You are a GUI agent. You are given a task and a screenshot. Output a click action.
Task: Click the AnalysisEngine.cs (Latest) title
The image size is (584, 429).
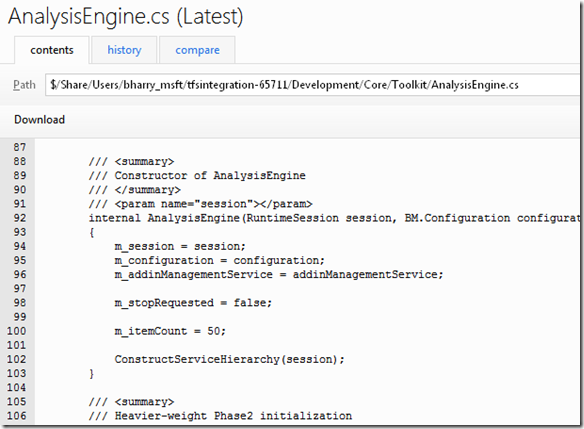126,17
